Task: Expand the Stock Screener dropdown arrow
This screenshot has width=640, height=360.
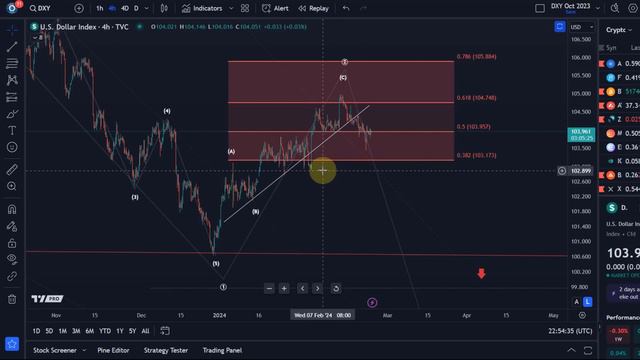Action: 84,350
